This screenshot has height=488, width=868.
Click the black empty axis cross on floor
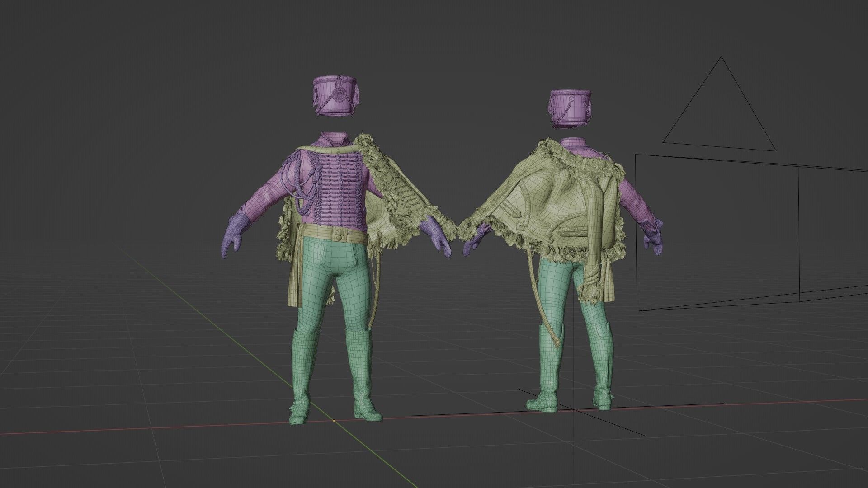click(x=573, y=409)
